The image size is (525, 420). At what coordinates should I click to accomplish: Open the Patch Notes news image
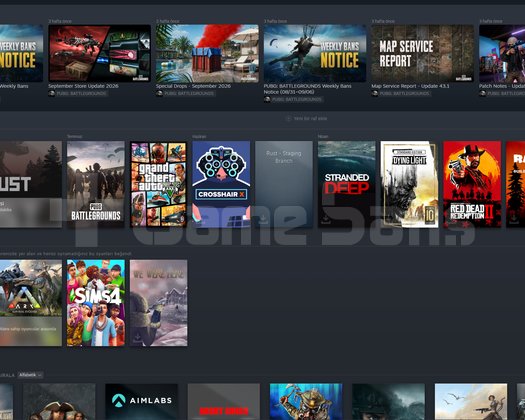[x=502, y=53]
